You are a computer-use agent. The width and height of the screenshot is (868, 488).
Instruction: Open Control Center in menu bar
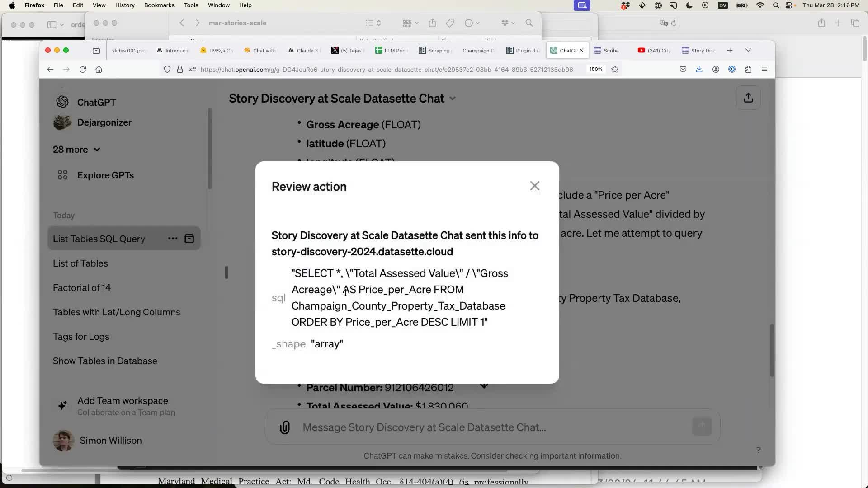point(790,5)
